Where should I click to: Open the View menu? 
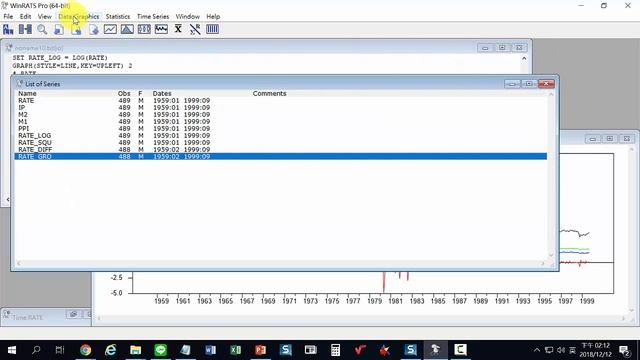(x=44, y=17)
